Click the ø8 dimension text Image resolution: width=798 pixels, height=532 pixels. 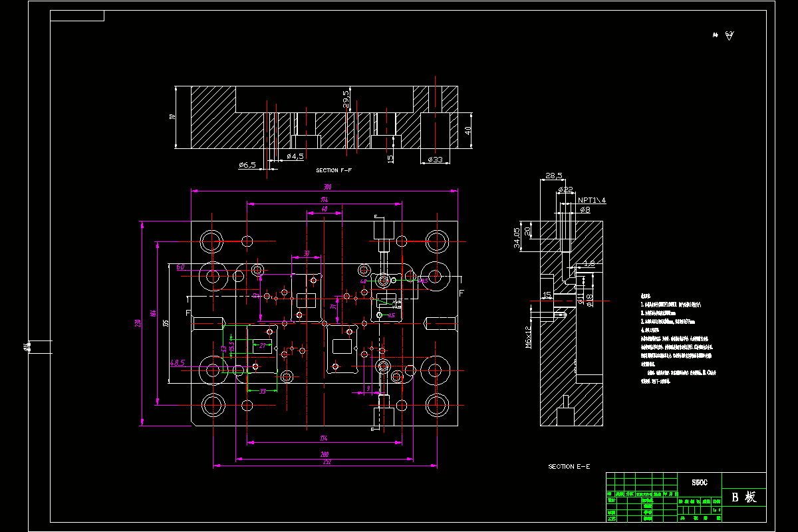point(585,209)
